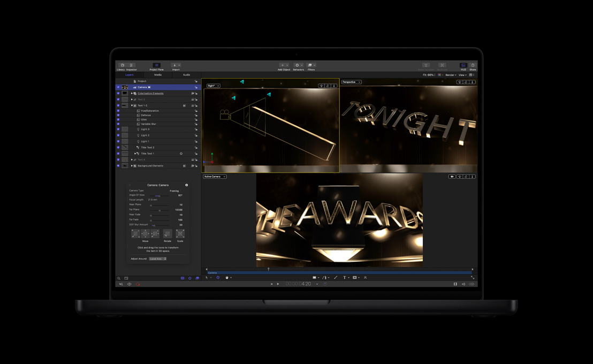The image size is (593, 364).
Task: Open the Active Camera dropdown
Action: coord(214,176)
